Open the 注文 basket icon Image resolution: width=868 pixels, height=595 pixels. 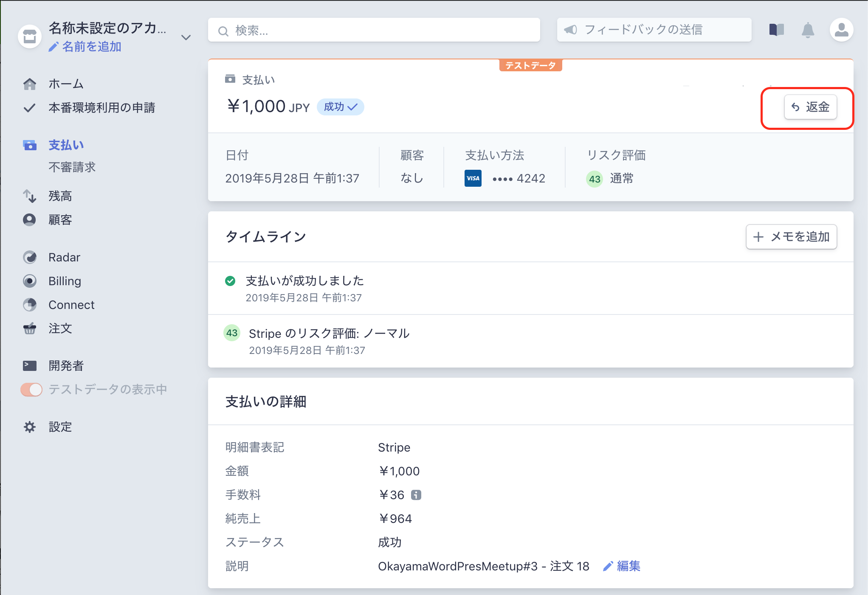point(30,328)
